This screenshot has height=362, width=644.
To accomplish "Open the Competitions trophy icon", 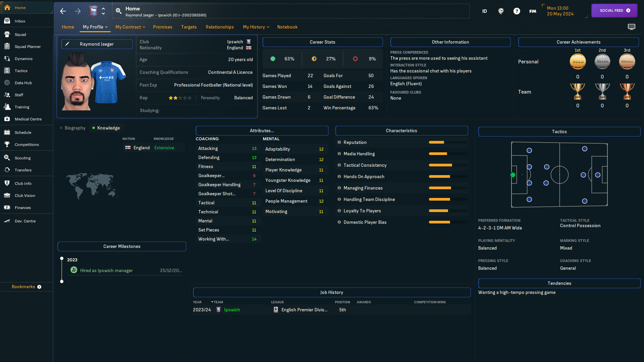I will point(7,144).
